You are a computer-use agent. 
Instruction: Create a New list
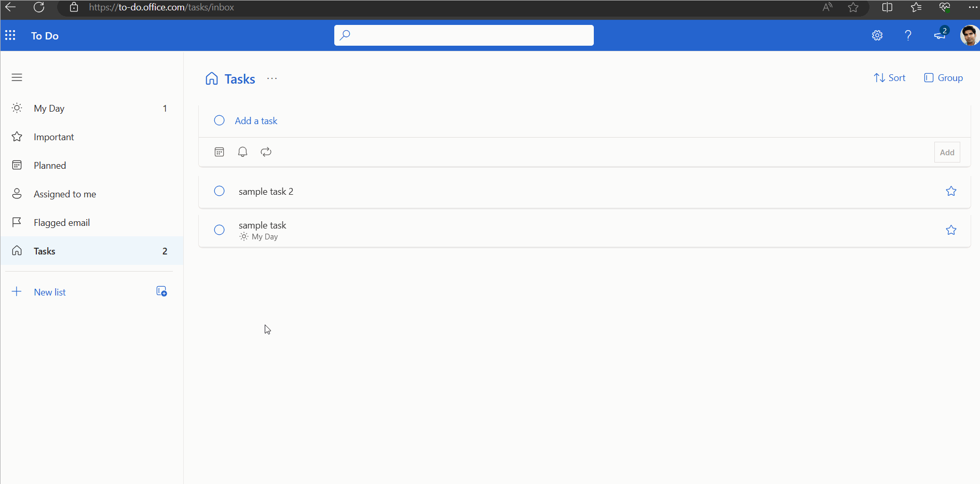[x=49, y=291]
